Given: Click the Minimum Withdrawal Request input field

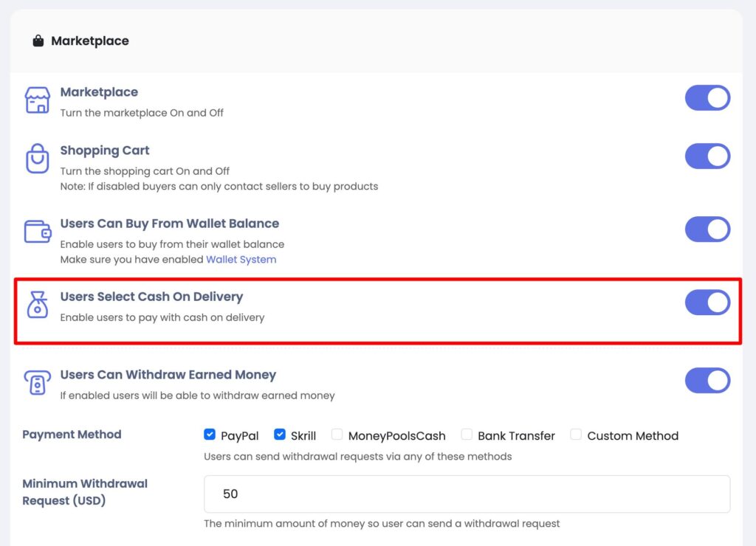Looking at the screenshot, I should pyautogui.click(x=467, y=494).
